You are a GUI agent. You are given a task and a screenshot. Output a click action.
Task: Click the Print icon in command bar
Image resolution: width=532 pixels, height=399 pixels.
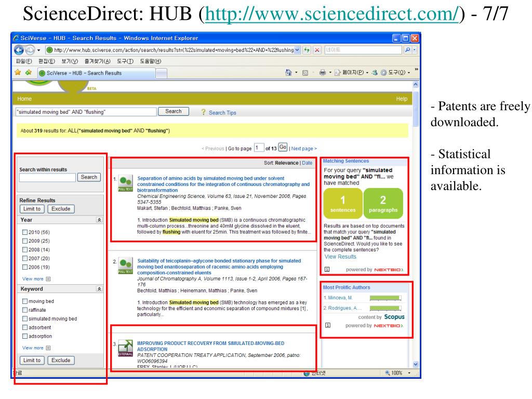click(x=322, y=73)
